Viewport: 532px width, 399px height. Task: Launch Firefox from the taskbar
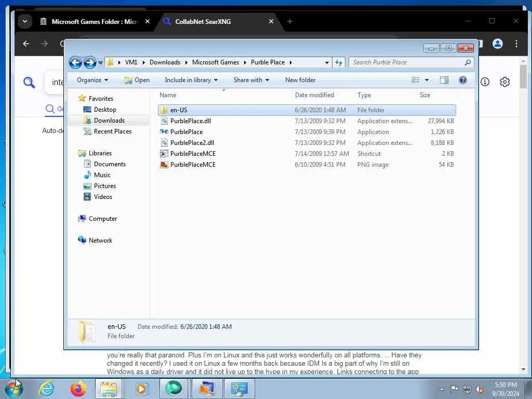pos(78,389)
